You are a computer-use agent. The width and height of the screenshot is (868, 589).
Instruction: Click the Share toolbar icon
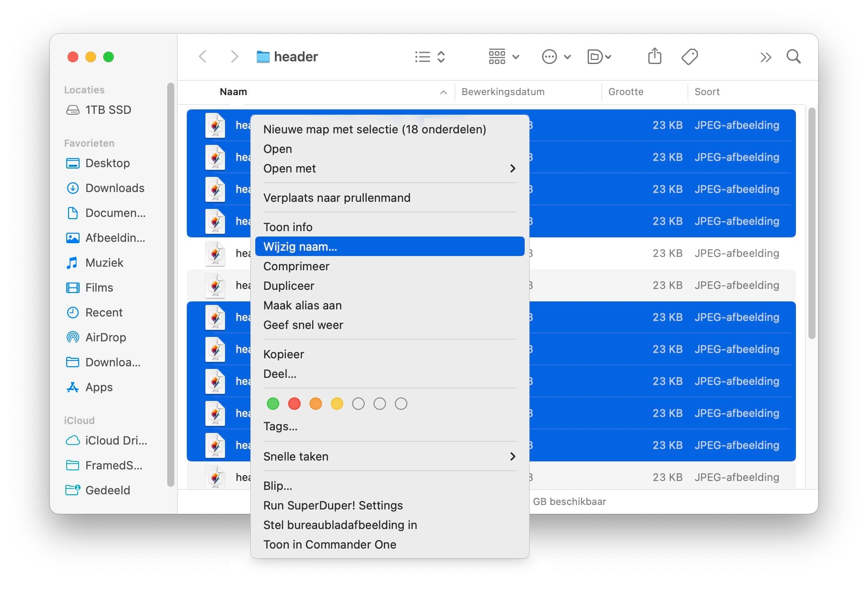click(655, 56)
